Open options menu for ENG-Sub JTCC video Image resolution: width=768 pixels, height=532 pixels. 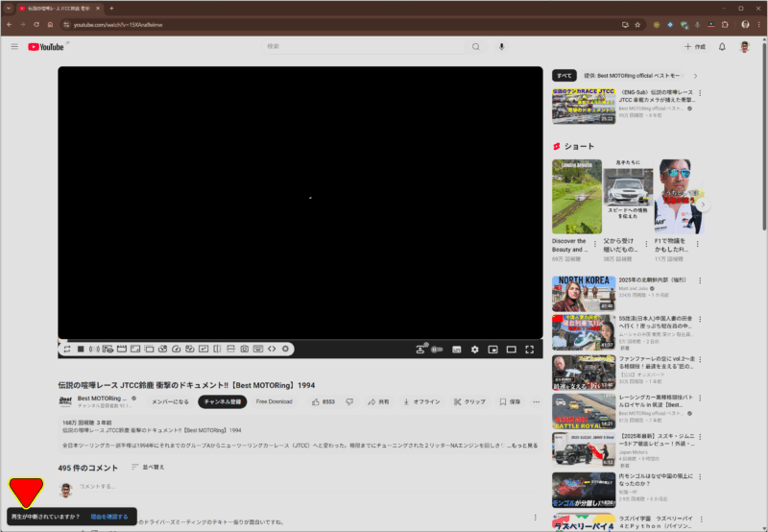click(700, 93)
